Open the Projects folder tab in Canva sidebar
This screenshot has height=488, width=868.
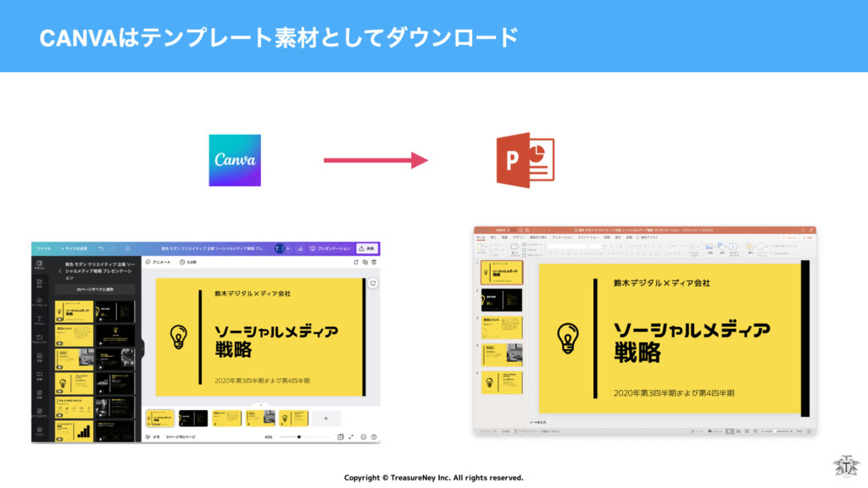[40, 339]
